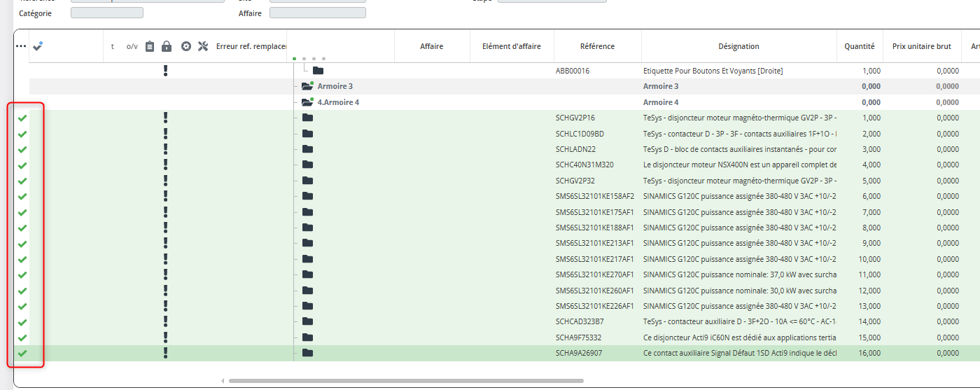Screen dimensions: 980x390
Task: Click the padlock column header icon
Action: 167,46
